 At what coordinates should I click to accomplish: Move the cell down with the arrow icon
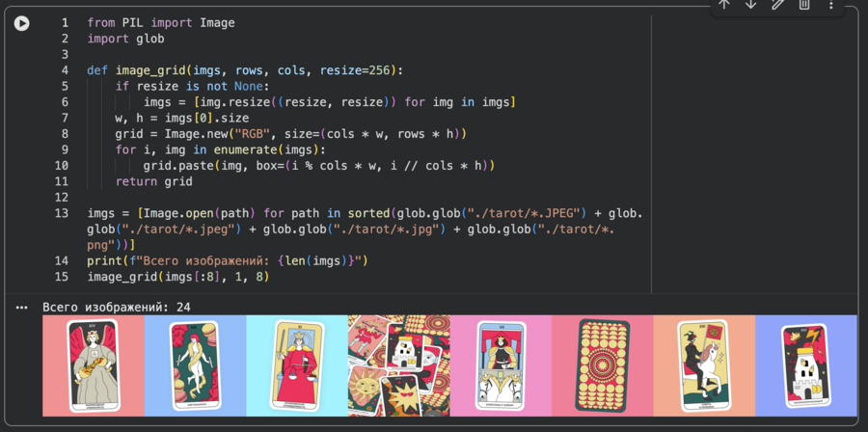pos(750,4)
